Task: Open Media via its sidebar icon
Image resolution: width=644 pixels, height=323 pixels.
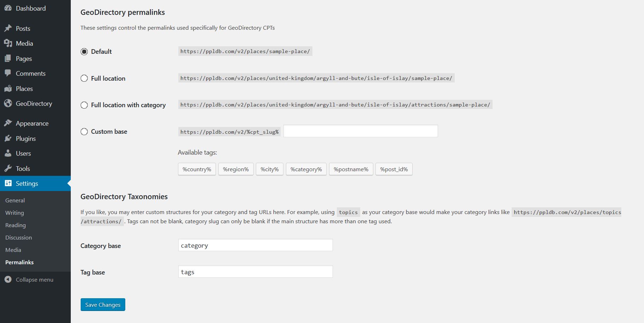Action: [x=8, y=43]
